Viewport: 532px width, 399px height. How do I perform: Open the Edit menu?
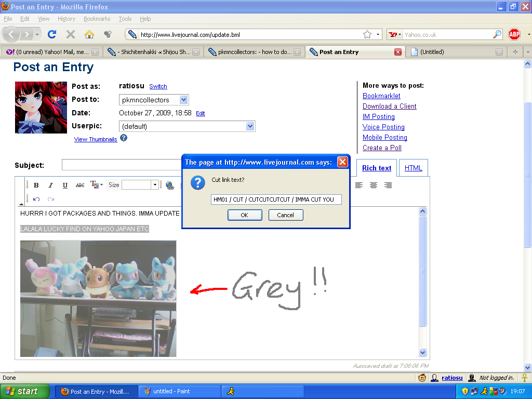(x=25, y=19)
